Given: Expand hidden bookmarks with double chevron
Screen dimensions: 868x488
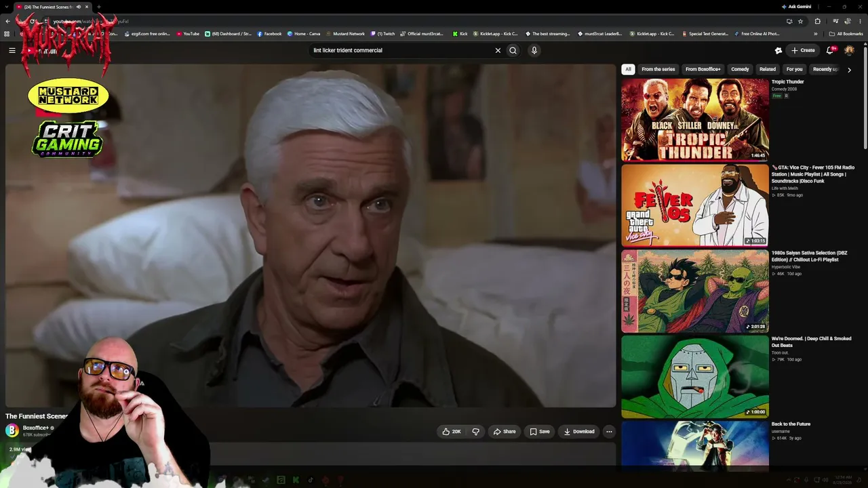Looking at the screenshot, I should coord(817,34).
